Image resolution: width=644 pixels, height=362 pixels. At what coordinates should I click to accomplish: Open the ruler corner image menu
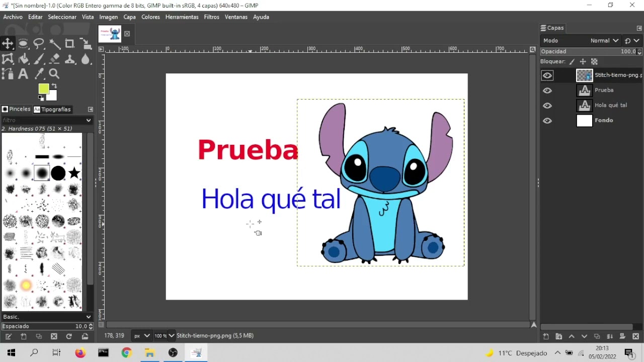click(x=101, y=49)
